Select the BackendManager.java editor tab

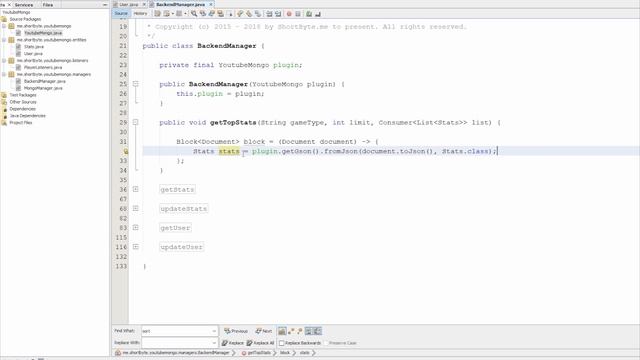click(x=180, y=4)
